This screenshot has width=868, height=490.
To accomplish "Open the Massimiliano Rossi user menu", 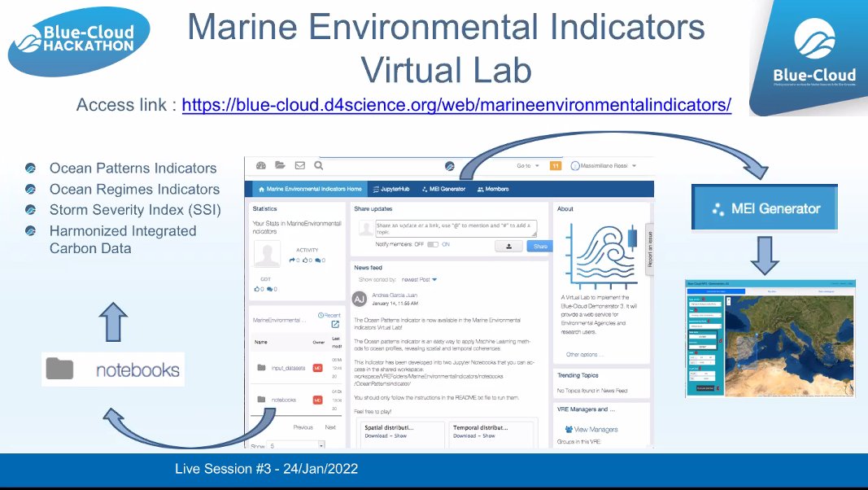I will pyautogui.click(x=604, y=165).
